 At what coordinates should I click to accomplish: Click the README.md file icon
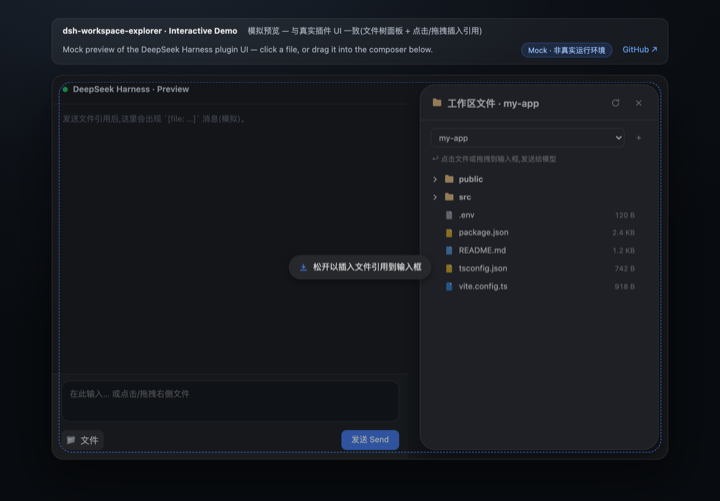[x=449, y=251]
